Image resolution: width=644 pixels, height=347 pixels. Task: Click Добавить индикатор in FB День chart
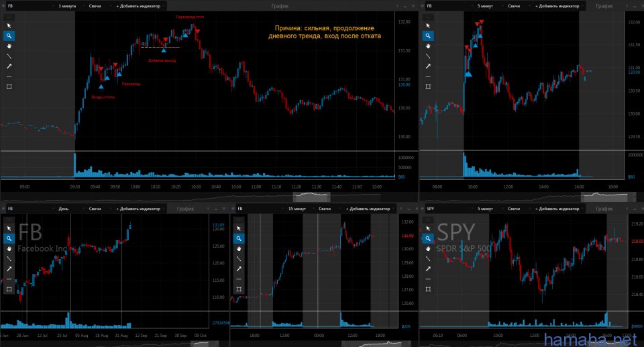(x=140, y=209)
